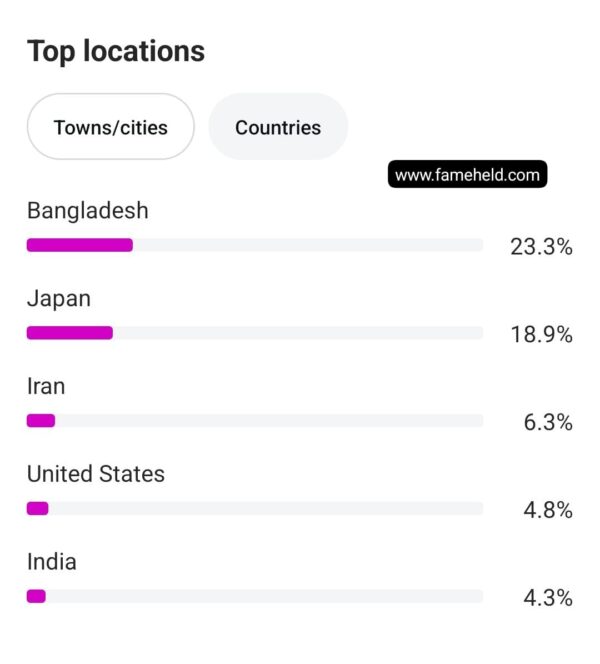
Task: Click the Japan magenta progress bar
Action: click(x=70, y=333)
